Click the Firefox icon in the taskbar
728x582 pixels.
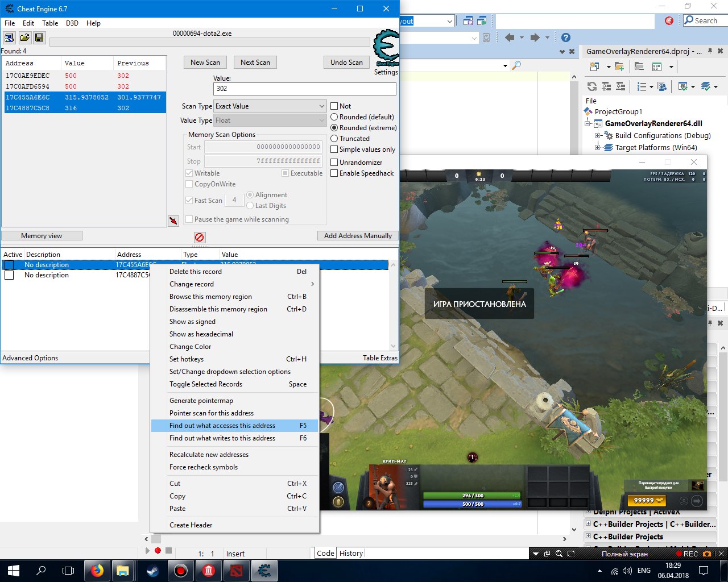coord(97,570)
